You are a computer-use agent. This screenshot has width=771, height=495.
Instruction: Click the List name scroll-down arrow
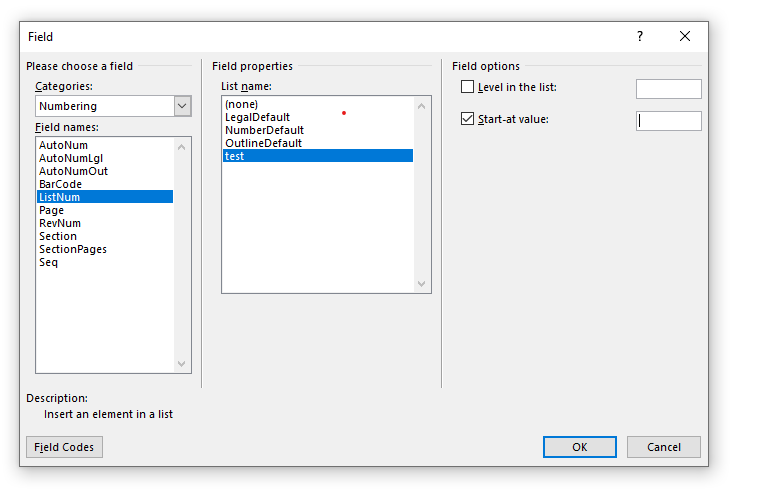(x=421, y=284)
